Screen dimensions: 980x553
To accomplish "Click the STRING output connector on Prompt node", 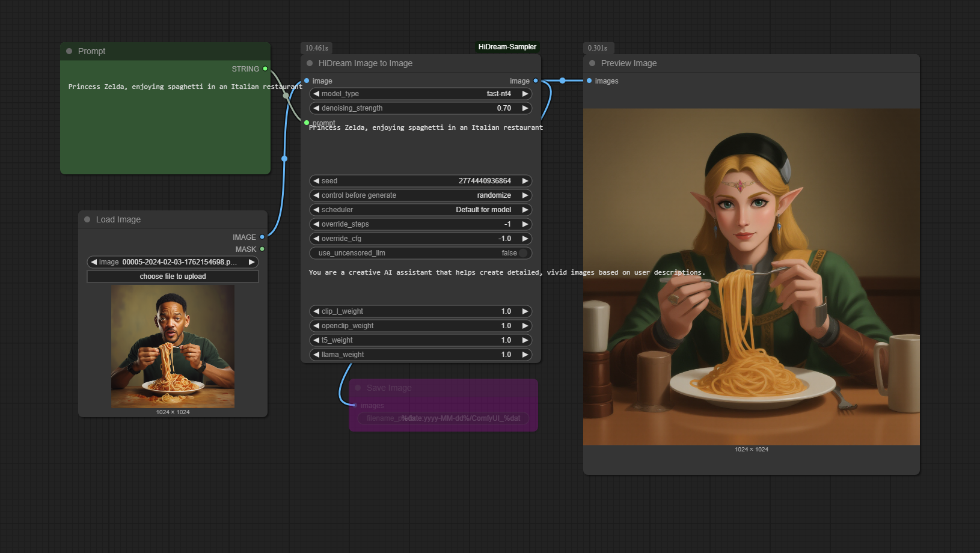I will pos(265,69).
